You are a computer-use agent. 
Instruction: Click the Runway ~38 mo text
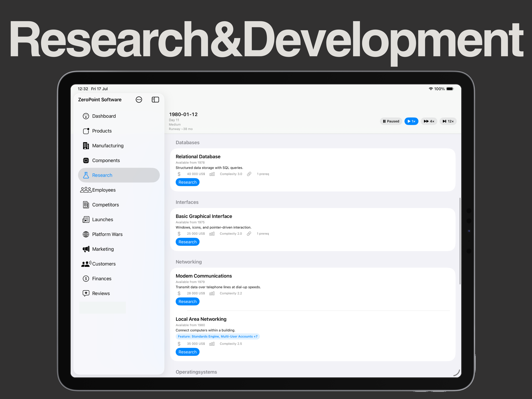(181, 129)
